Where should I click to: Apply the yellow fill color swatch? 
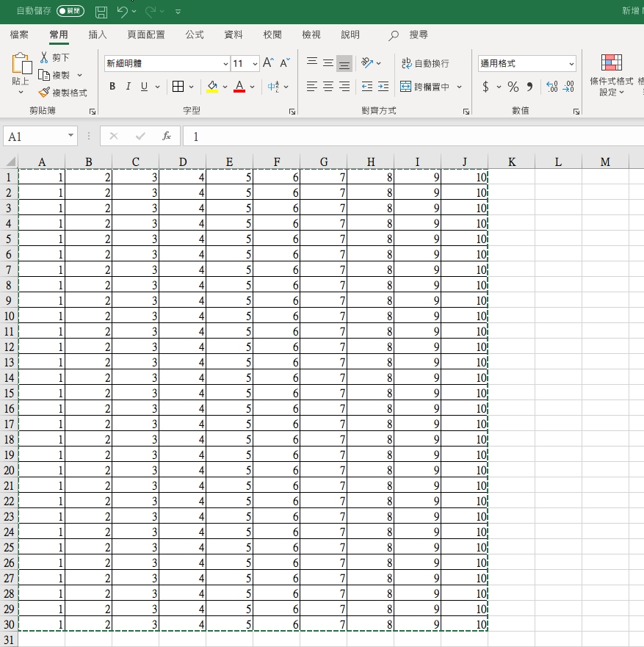[x=212, y=87]
